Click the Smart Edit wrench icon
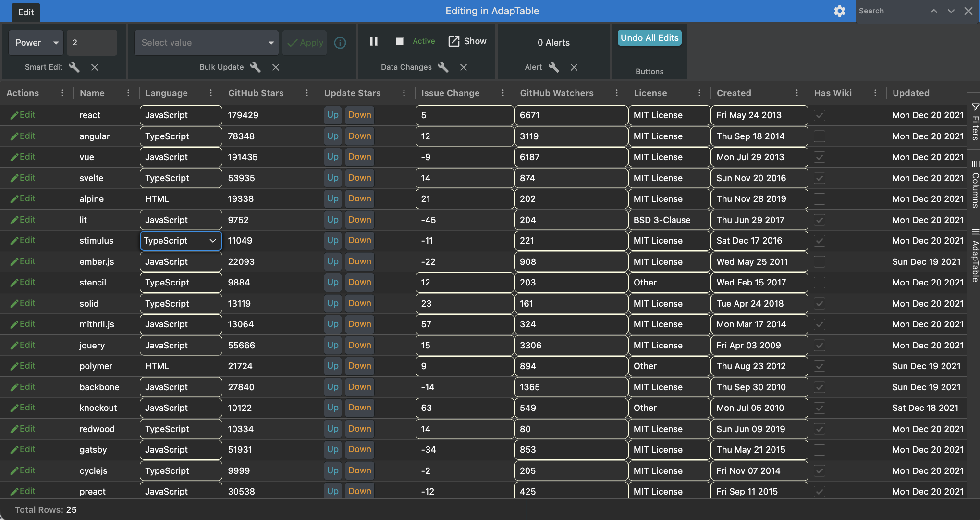Image resolution: width=980 pixels, height=520 pixels. click(x=74, y=67)
